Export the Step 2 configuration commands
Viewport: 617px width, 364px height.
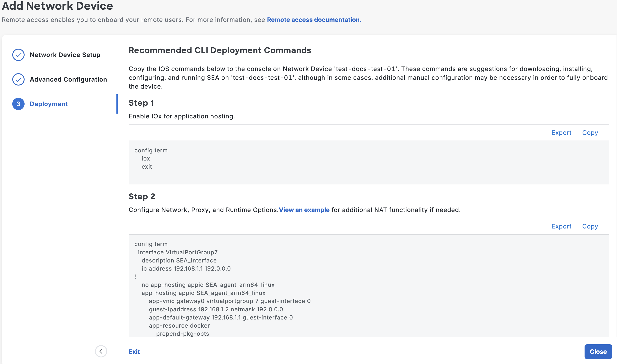point(561,226)
